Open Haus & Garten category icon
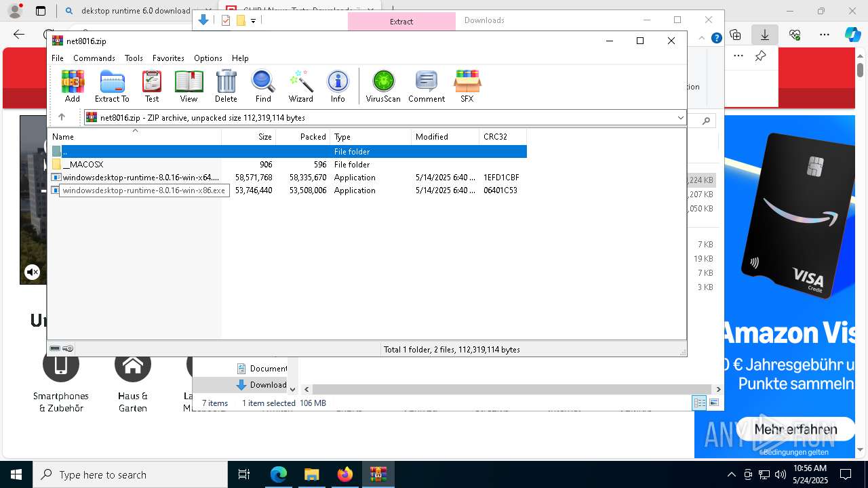This screenshot has width=868, height=488. point(133,365)
